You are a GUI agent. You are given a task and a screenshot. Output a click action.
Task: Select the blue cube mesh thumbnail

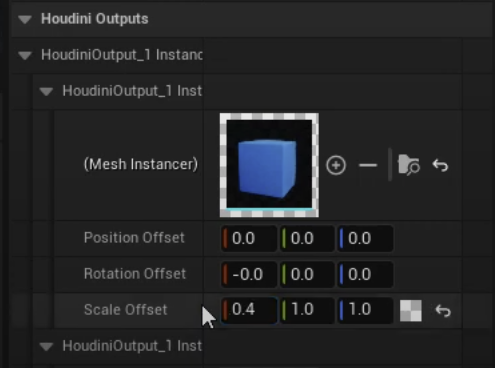pyautogui.click(x=269, y=165)
